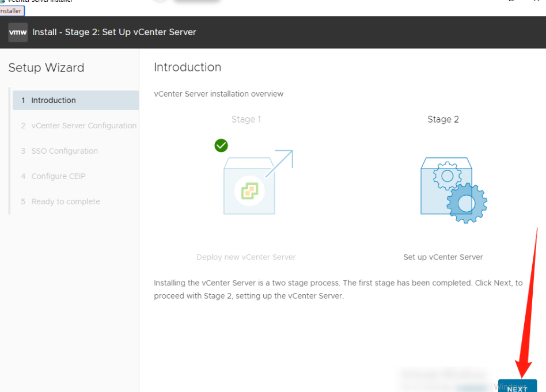Click the Set up vCenter Server label
The width and height of the screenshot is (546, 392).
443,257
